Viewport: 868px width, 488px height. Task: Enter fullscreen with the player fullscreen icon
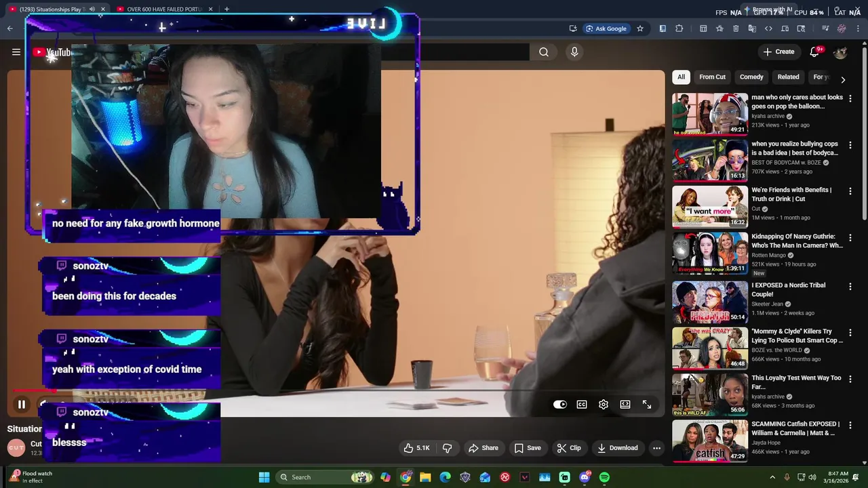[647, 405]
